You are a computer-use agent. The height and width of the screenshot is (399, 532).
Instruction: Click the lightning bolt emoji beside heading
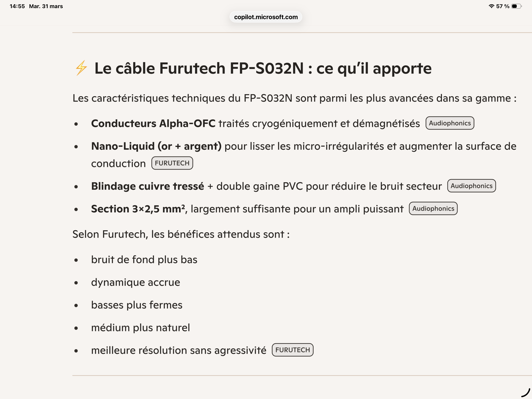pos(81,68)
